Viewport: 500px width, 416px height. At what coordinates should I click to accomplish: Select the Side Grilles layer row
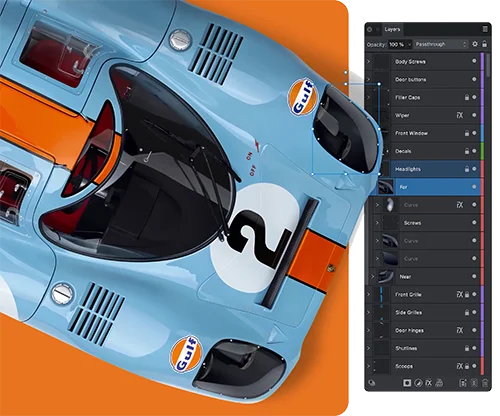[423, 313]
